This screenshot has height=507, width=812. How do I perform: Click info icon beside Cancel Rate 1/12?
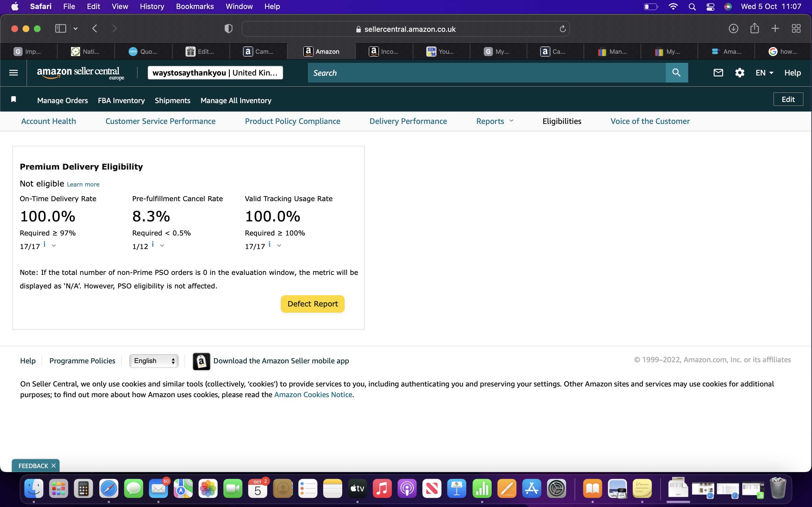click(x=153, y=244)
